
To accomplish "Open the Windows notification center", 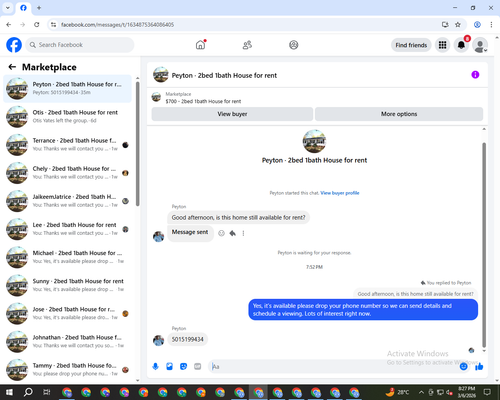I will [487, 392].
